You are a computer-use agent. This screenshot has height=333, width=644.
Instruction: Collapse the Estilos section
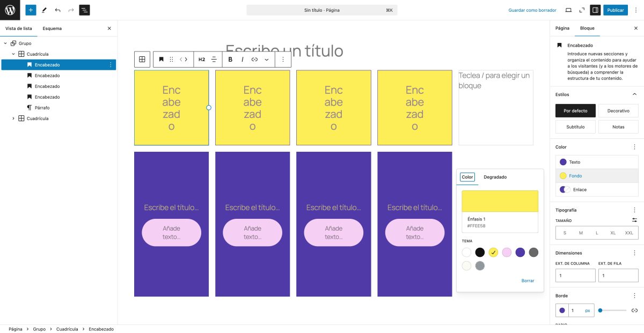tap(634, 94)
